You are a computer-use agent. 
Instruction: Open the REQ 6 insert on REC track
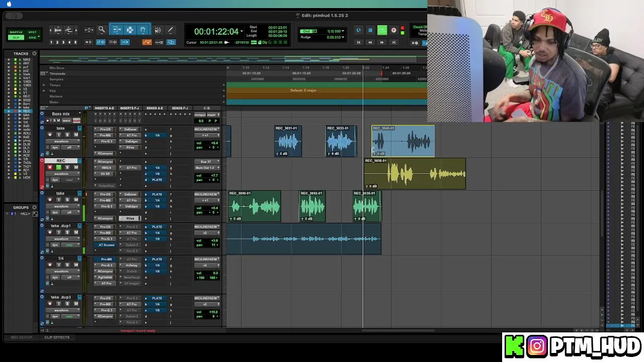105,168
